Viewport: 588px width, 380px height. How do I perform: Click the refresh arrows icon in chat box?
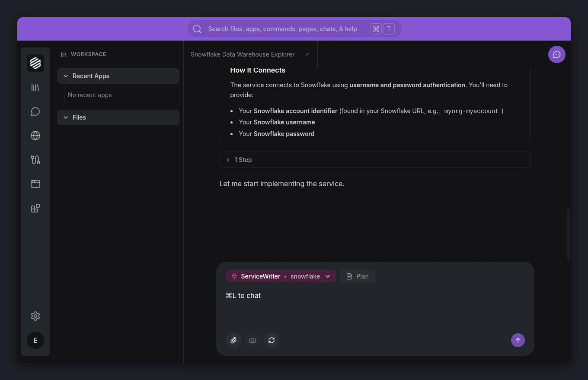point(272,340)
